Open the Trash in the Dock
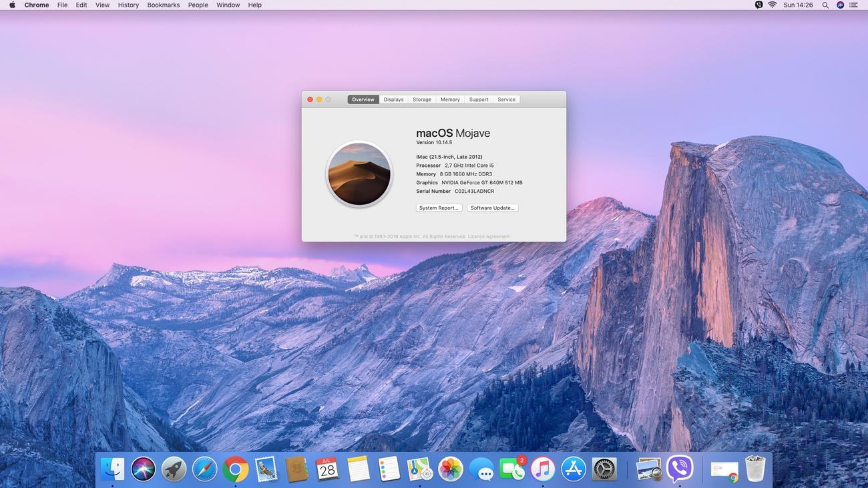The height and width of the screenshot is (488, 868). (x=755, y=469)
